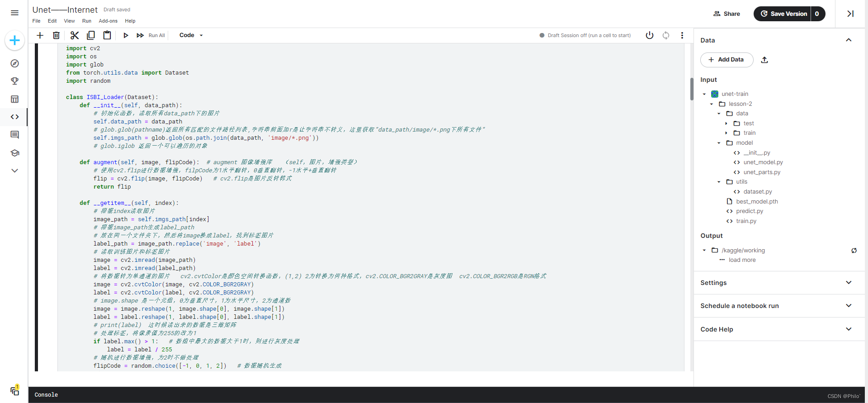
Task: Expand the test folder in data tree
Action: click(726, 123)
